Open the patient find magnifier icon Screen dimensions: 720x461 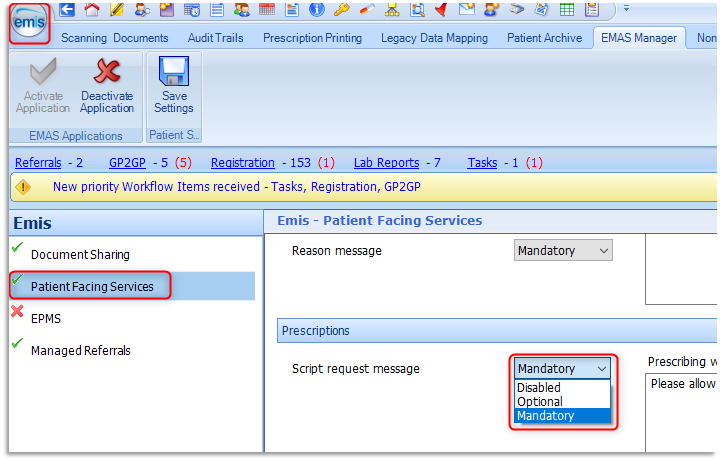[142, 9]
